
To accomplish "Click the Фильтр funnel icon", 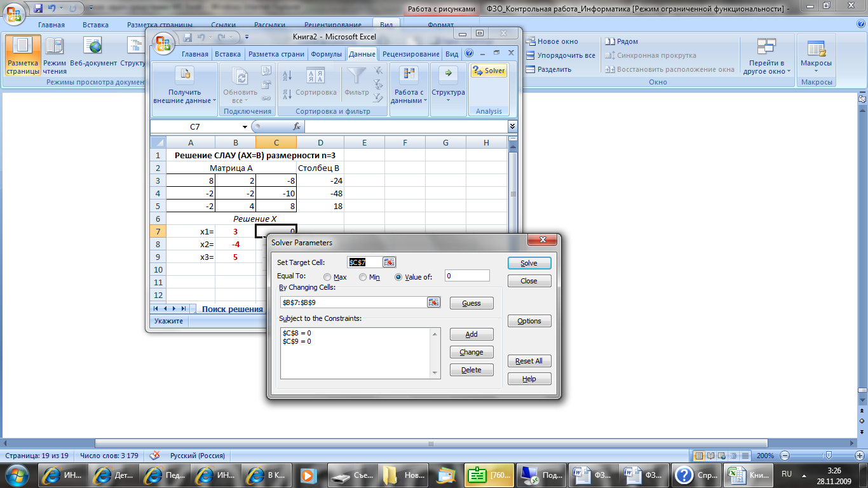I will (x=356, y=83).
